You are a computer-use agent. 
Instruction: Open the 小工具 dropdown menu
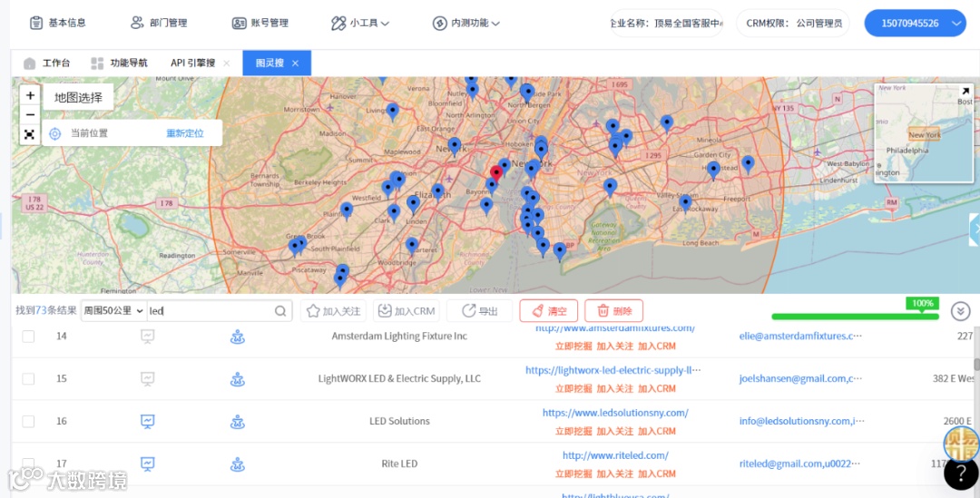pos(360,23)
